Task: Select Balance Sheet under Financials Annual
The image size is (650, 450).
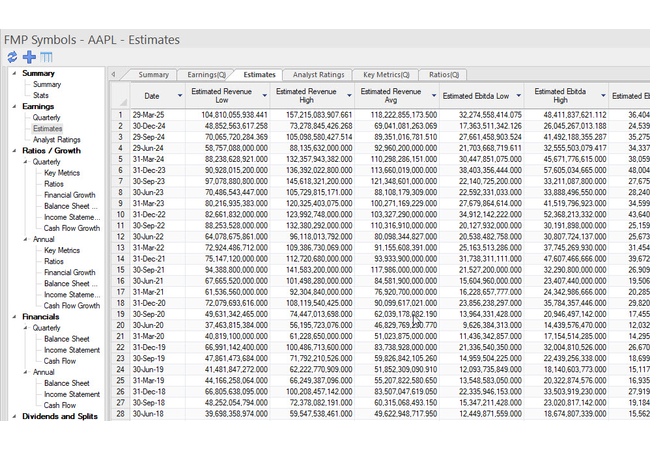Action: pyautogui.click(x=67, y=383)
